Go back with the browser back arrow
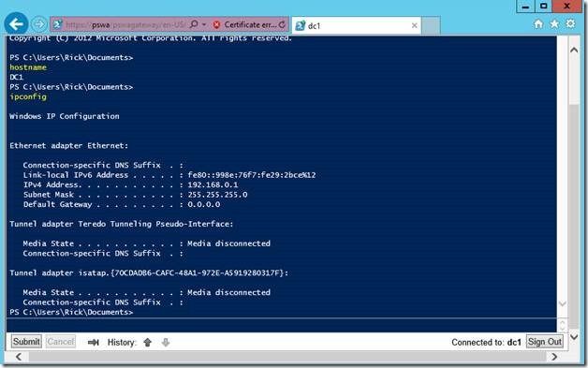The height and width of the screenshot is (368, 588). (16, 24)
